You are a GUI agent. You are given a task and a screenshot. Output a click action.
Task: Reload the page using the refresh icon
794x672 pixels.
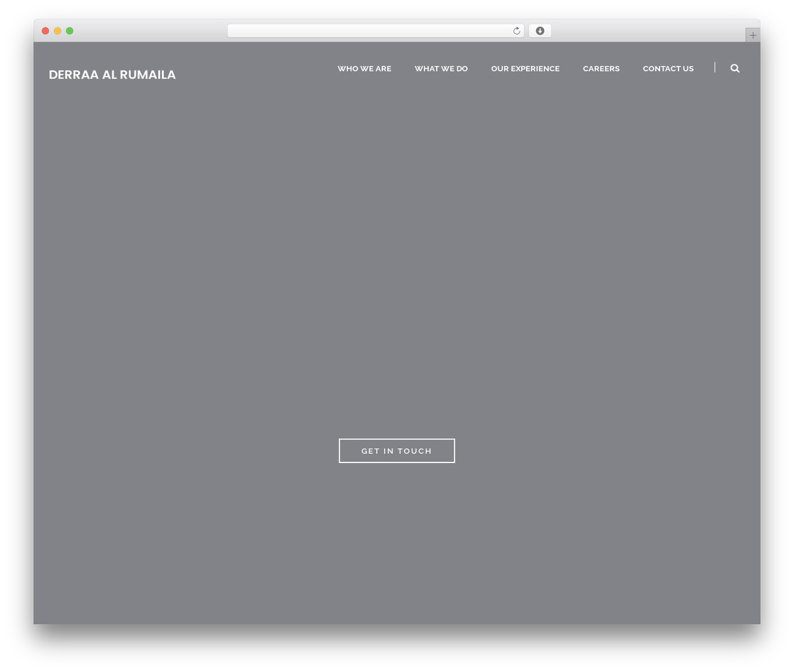click(x=516, y=31)
